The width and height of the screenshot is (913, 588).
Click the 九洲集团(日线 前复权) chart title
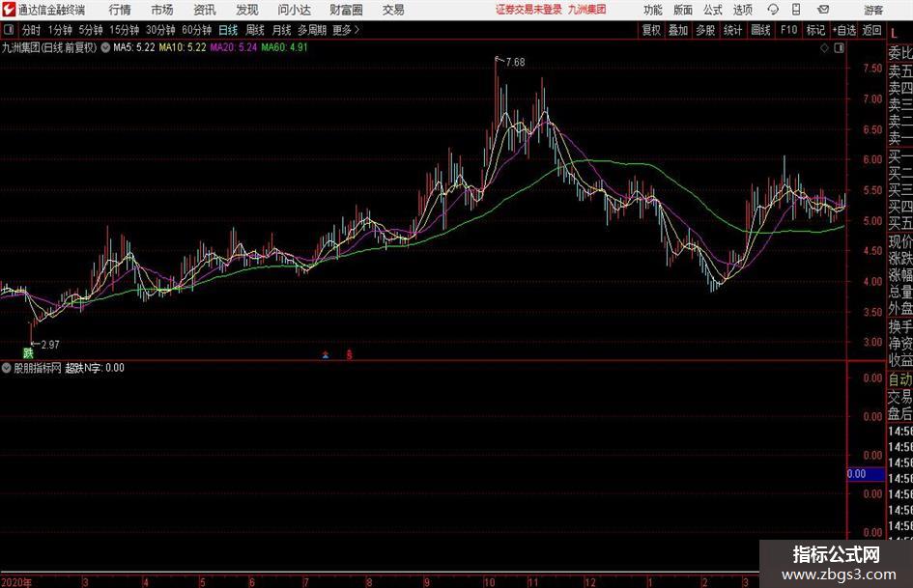49,47
